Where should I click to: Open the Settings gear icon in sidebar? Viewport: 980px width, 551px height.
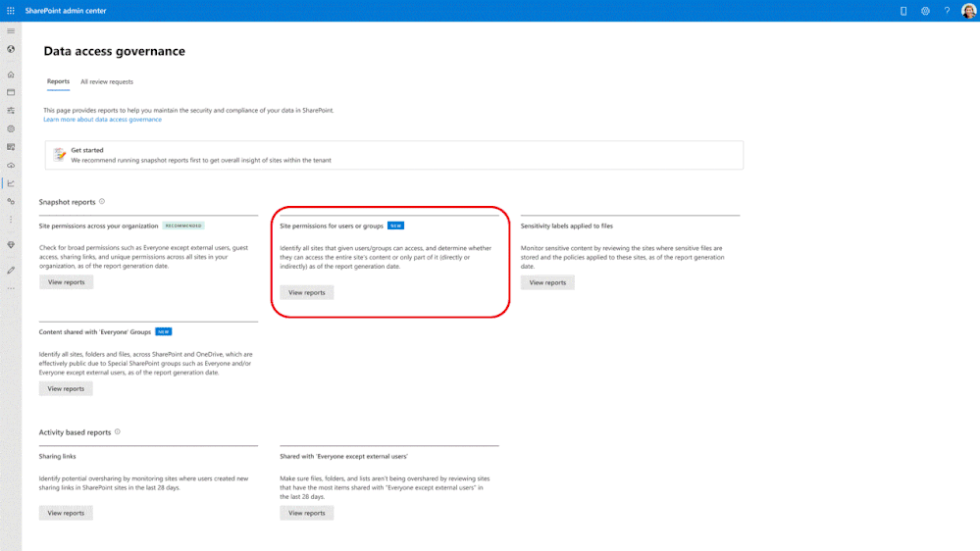click(x=11, y=128)
